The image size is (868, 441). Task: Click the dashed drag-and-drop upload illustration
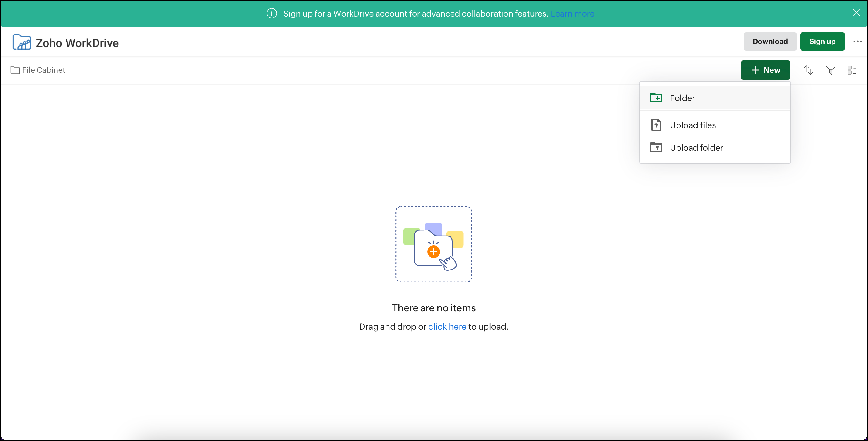(x=433, y=244)
